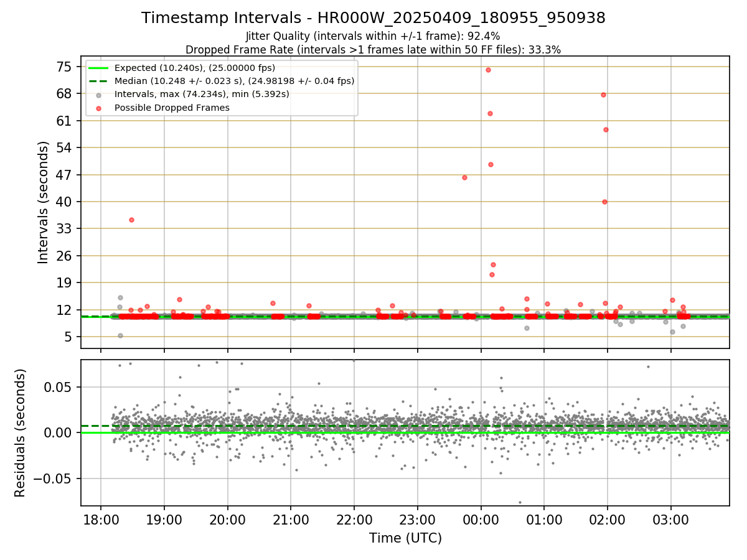Click the 40 tick label on intervals axis
Image resolution: width=747 pixels, height=560 pixels.
click(x=65, y=202)
